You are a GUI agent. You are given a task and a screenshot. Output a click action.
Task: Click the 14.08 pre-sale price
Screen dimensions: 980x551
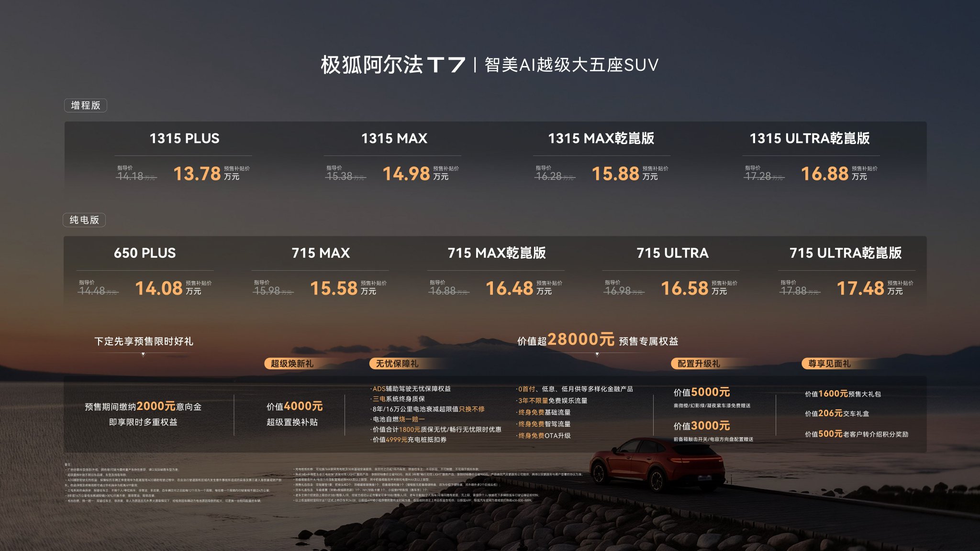(x=159, y=288)
